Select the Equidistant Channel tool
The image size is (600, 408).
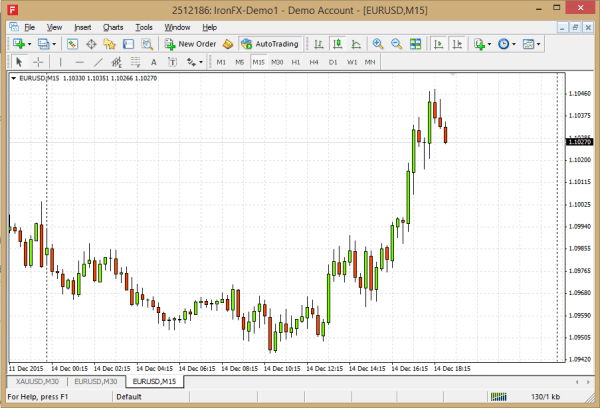tap(116, 62)
